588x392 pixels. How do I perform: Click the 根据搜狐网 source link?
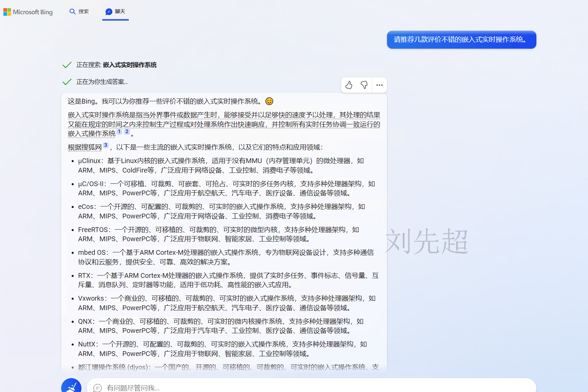point(85,147)
